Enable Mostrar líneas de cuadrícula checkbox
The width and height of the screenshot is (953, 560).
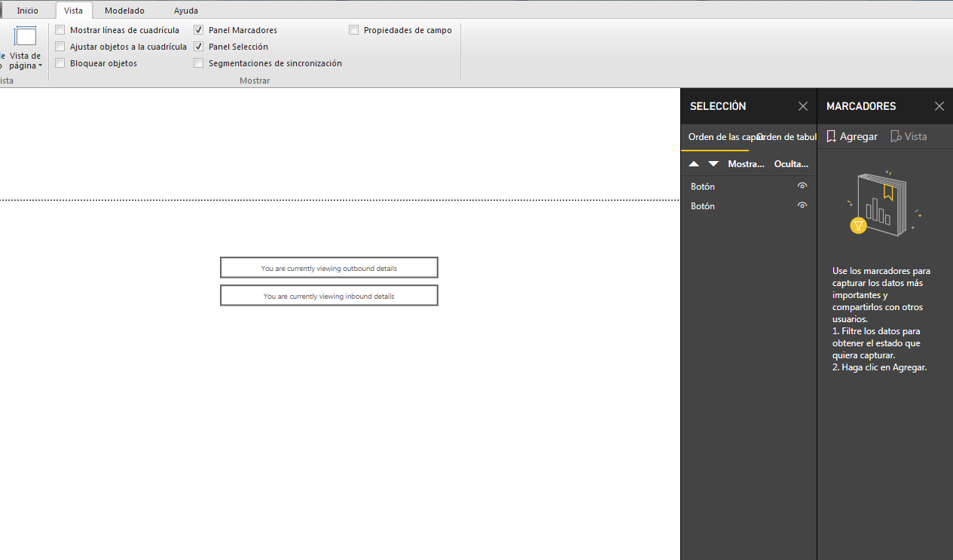pos(60,30)
